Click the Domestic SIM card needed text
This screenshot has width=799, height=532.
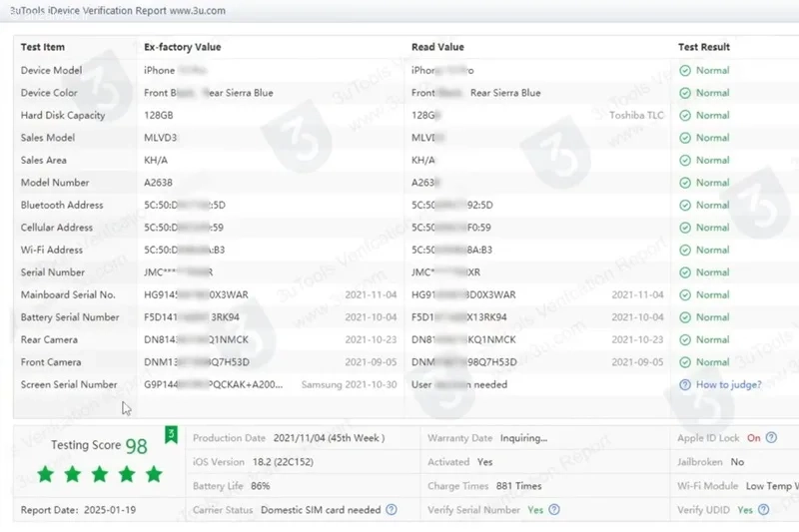321,510
